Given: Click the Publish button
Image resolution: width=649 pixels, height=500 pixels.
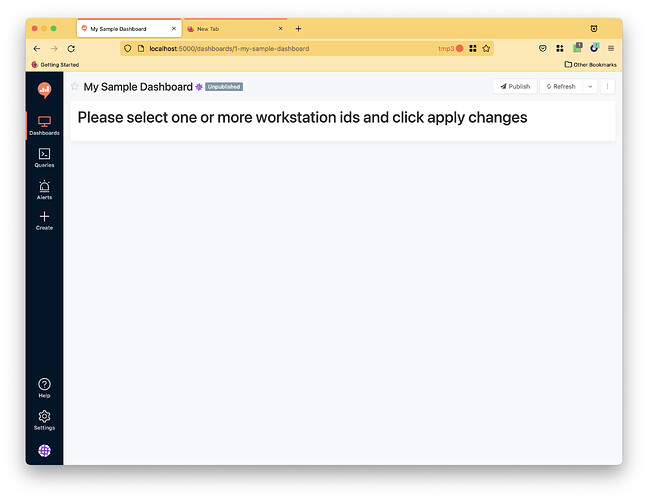Looking at the screenshot, I should tap(515, 87).
